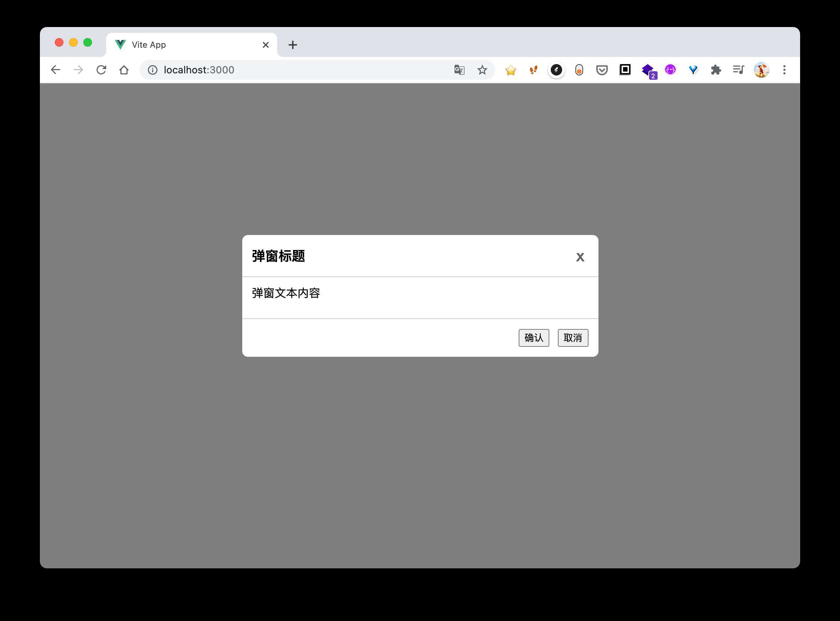Open the orange dot capsule extension

pyautogui.click(x=579, y=70)
